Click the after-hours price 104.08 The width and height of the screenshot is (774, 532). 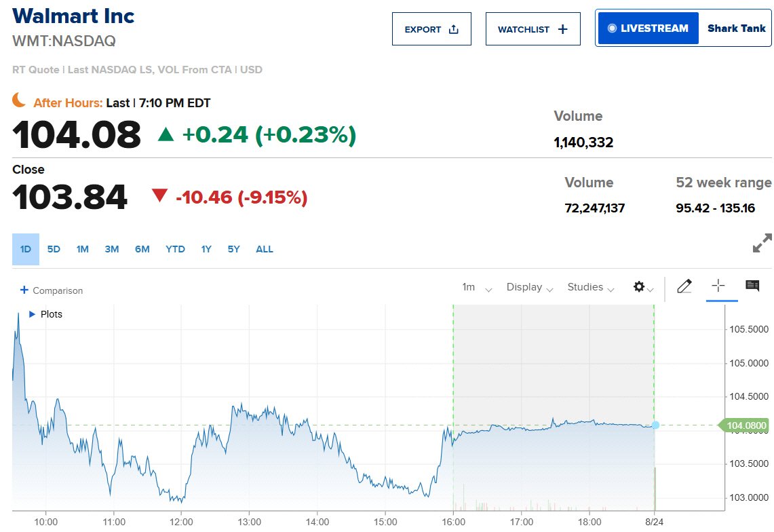77,134
